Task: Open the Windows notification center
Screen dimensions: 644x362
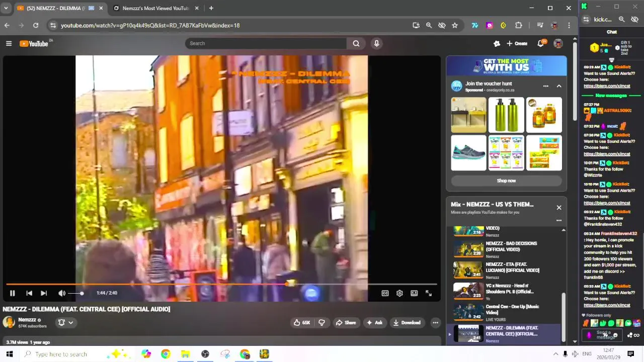Action: 630,354
